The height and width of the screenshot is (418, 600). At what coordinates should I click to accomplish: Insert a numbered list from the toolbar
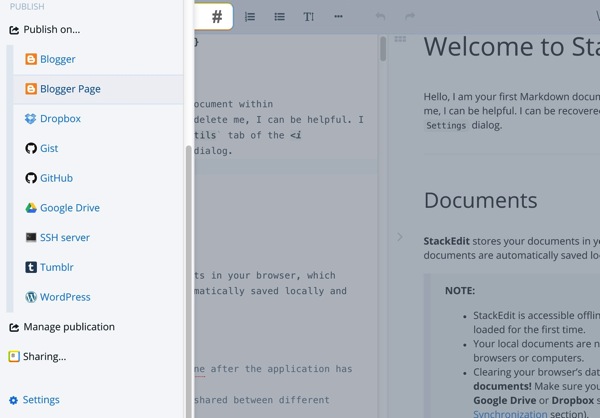click(x=250, y=17)
